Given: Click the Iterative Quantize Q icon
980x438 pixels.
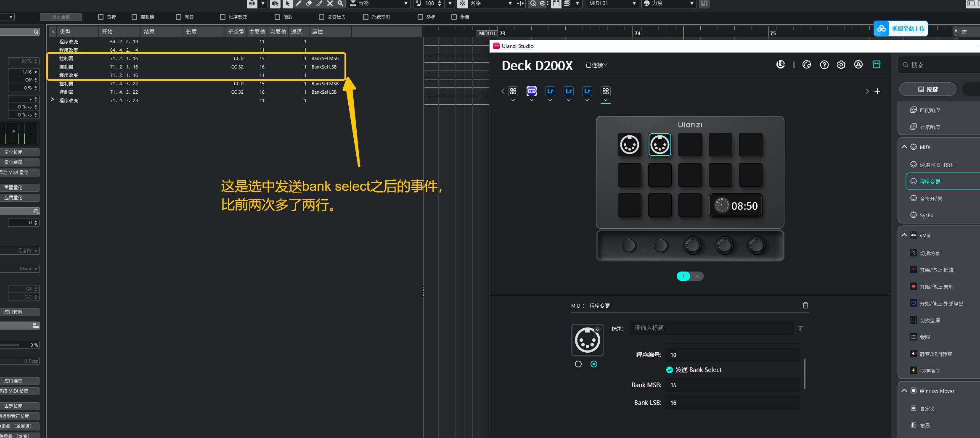Looking at the screenshot, I should [533, 3].
